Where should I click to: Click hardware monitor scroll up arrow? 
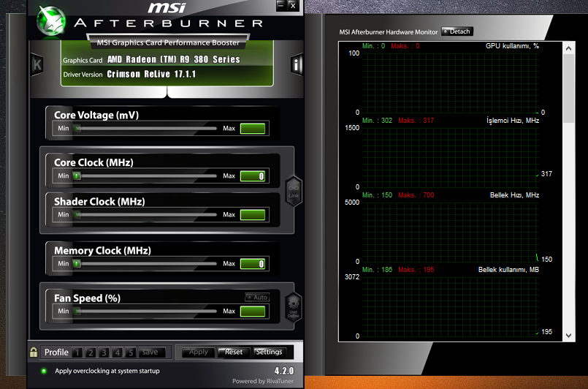568,48
